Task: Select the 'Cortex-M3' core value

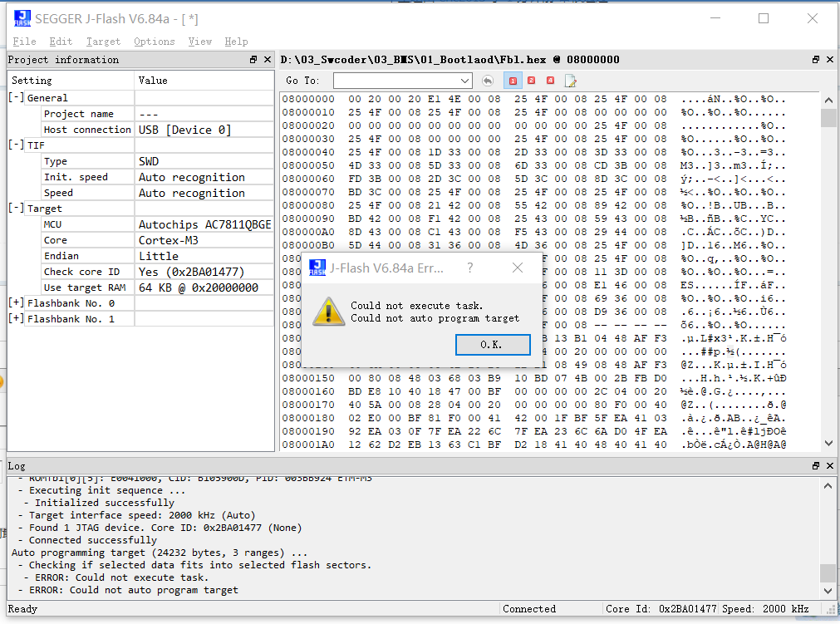Action: (168, 240)
